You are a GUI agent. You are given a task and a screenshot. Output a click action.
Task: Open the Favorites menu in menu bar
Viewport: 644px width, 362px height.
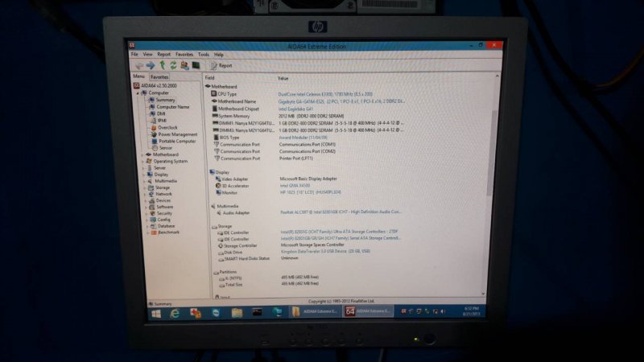(184, 54)
